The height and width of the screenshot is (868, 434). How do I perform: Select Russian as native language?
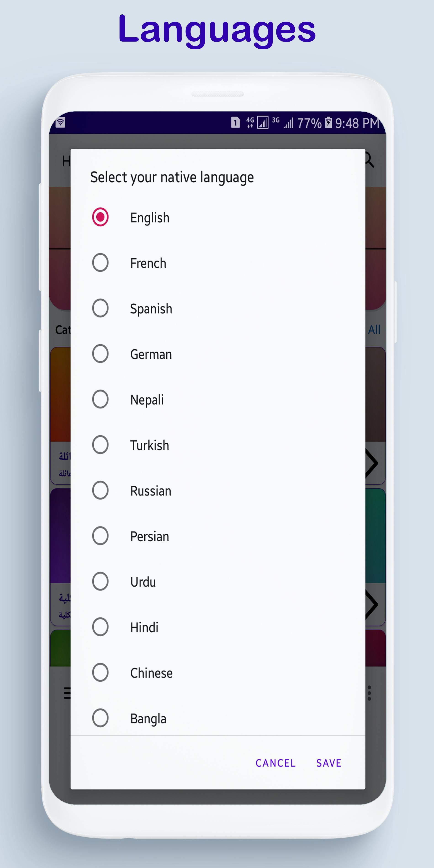click(x=101, y=490)
